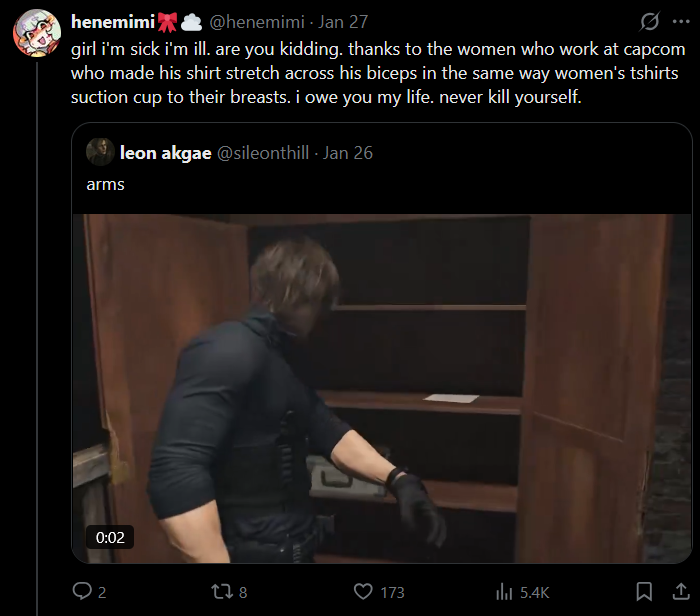Image resolution: width=700 pixels, height=616 pixels.
Task: Open the @henemimi handle link
Action: [257, 22]
